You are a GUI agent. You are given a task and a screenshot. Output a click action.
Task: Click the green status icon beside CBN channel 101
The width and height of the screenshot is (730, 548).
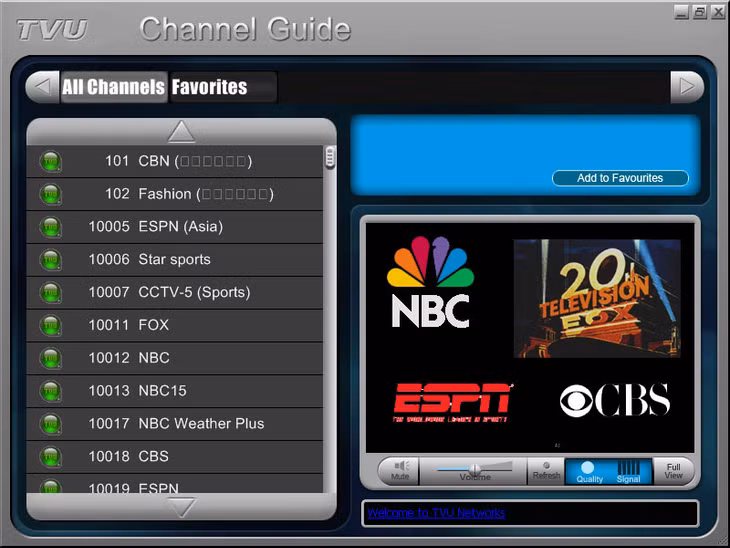51,162
